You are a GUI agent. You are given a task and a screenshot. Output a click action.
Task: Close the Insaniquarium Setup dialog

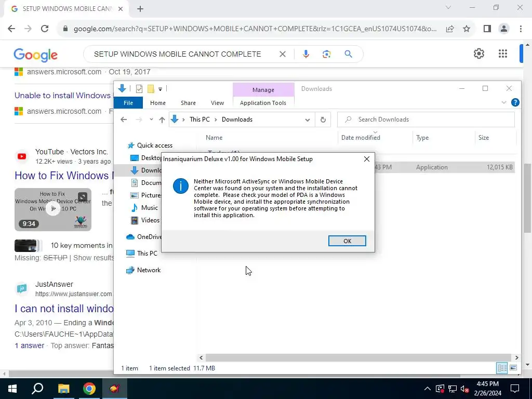point(367,159)
